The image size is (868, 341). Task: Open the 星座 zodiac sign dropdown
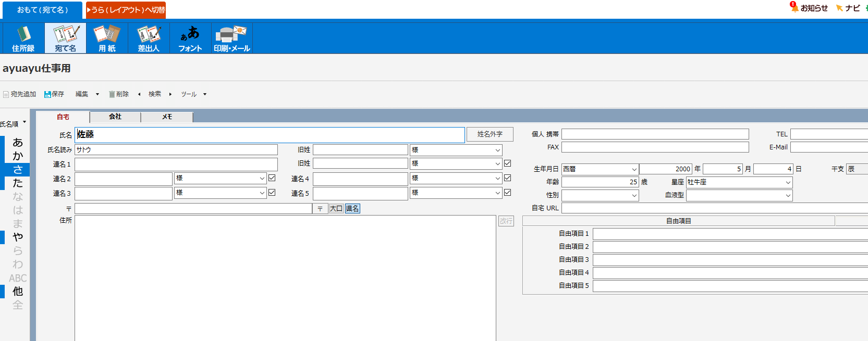click(x=787, y=182)
